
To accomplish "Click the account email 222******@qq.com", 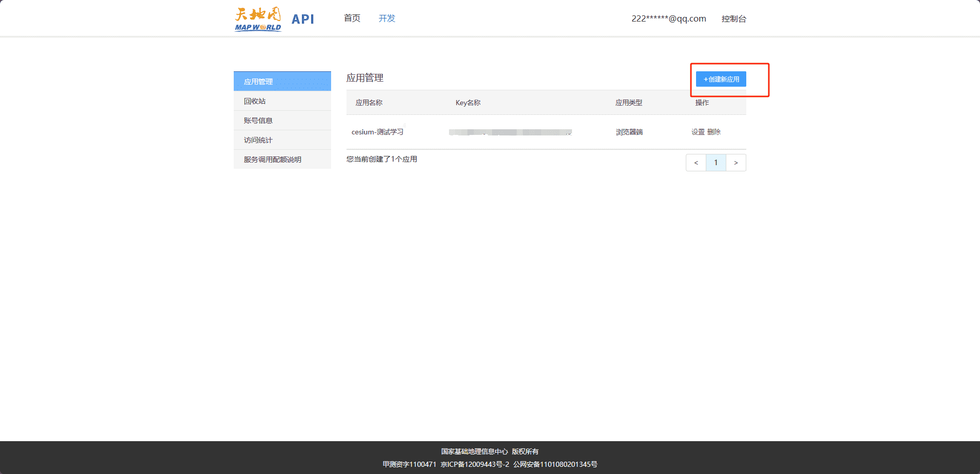I will 668,18.
